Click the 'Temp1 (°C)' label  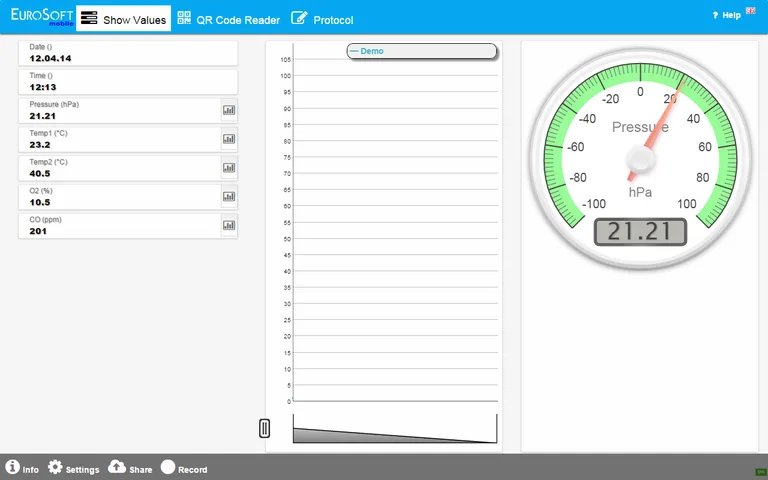pyautogui.click(x=48, y=133)
